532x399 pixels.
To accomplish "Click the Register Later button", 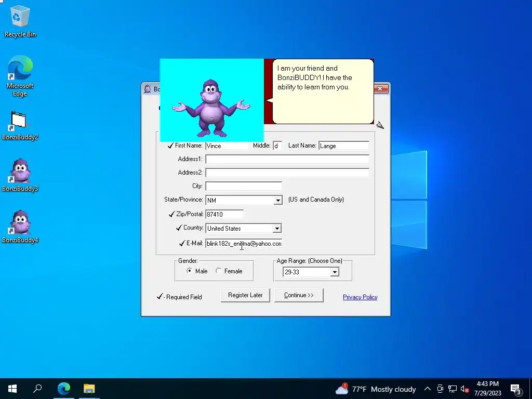I will click(245, 295).
